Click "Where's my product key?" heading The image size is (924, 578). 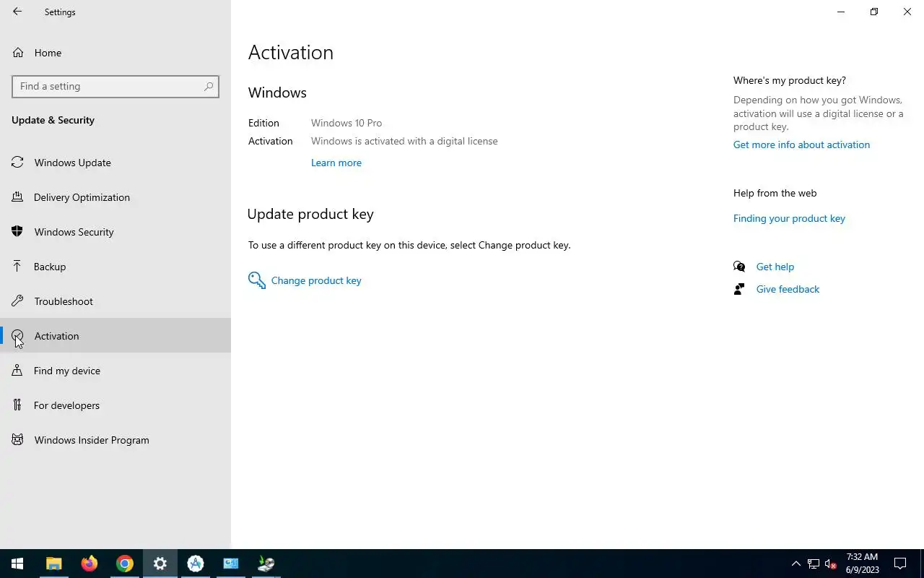click(790, 80)
